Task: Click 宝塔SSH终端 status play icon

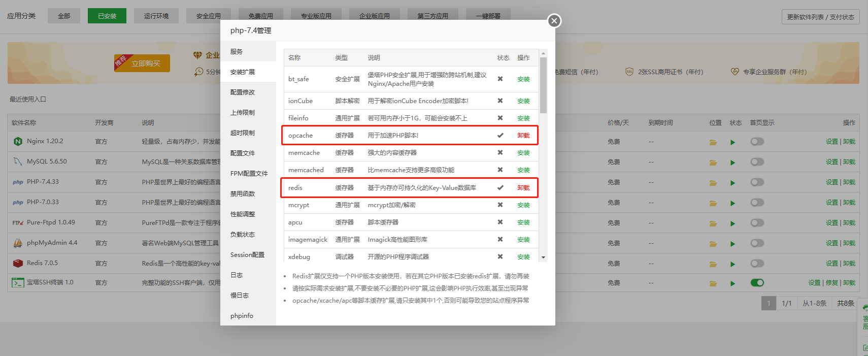Action: point(733,283)
